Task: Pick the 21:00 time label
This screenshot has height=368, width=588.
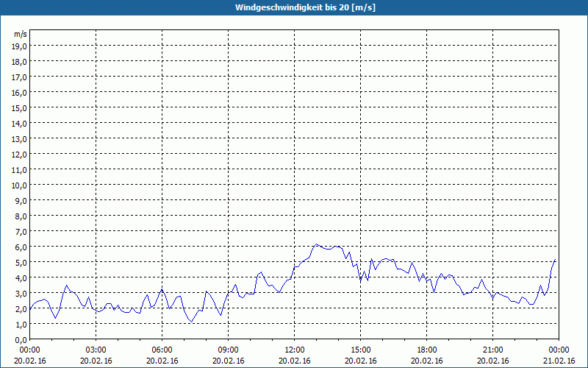Action: click(492, 350)
